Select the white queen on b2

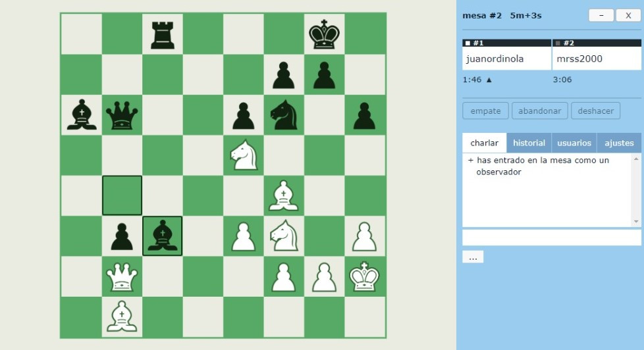(122, 277)
